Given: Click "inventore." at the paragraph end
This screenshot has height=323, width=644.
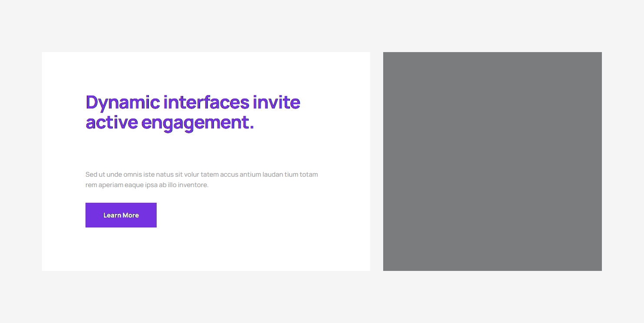Looking at the screenshot, I should coord(194,185).
